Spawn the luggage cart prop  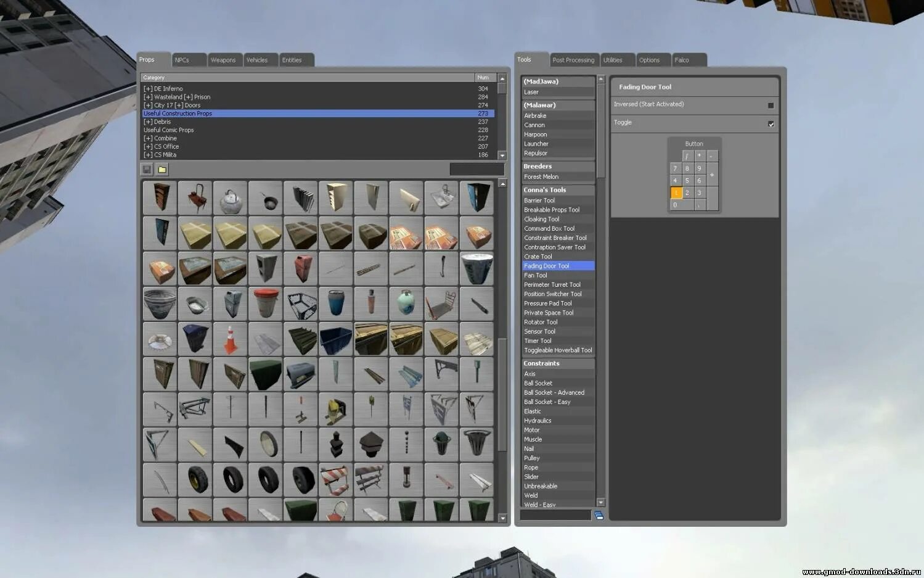coord(441,303)
